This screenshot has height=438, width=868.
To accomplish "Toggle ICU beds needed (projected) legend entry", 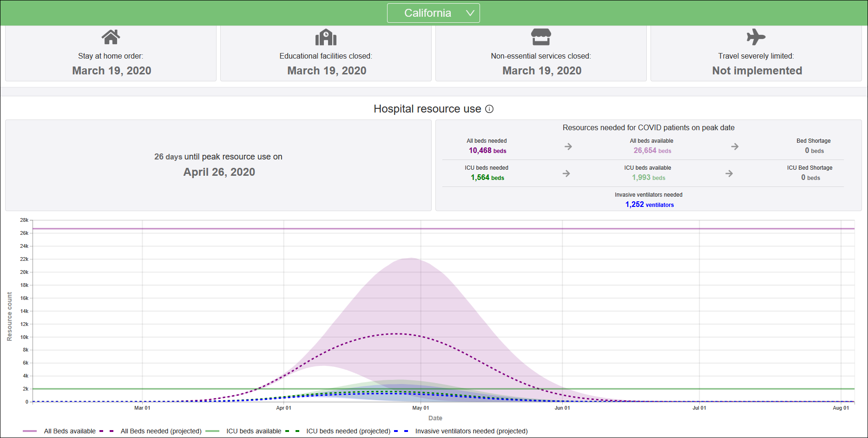I will click(x=338, y=431).
